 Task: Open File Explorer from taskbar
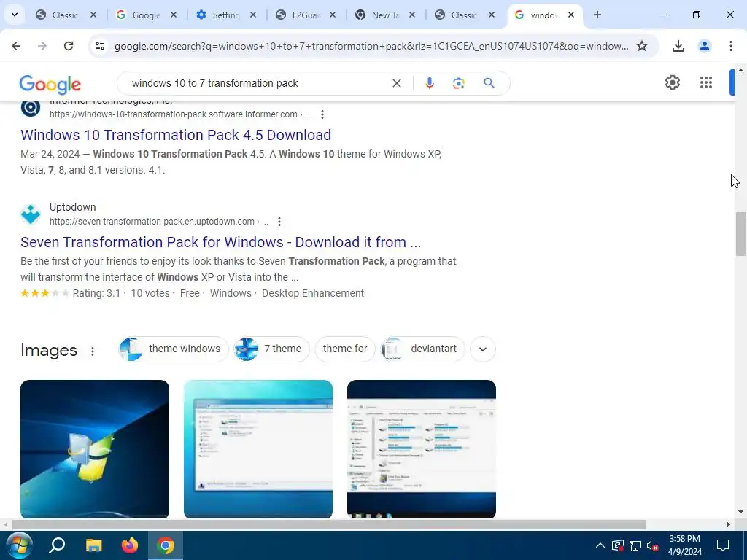(x=94, y=545)
